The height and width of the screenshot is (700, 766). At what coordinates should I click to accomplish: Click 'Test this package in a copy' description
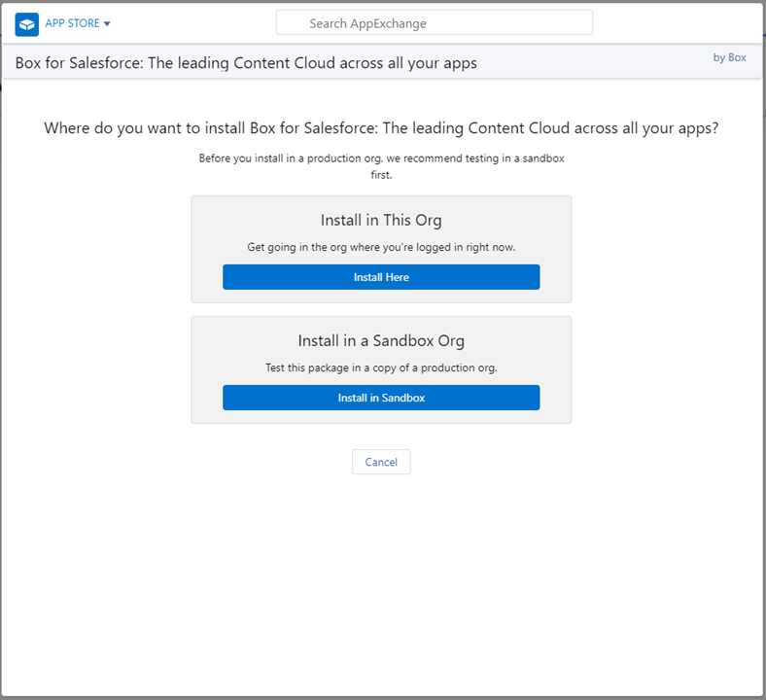381,367
